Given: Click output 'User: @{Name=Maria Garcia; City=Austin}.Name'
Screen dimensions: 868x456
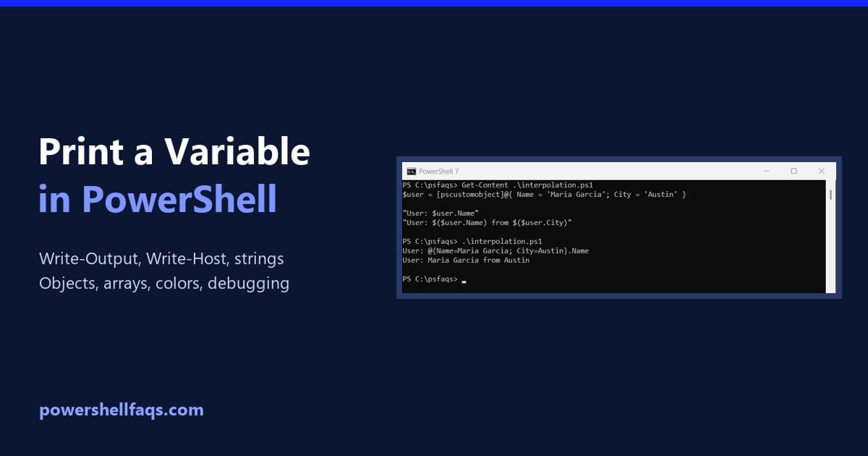Looking at the screenshot, I should 495,250.
